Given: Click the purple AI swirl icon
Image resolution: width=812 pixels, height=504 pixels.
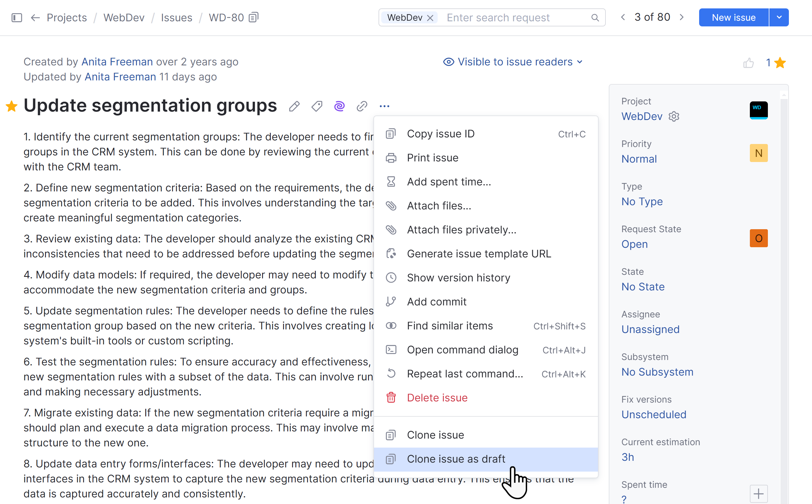Looking at the screenshot, I should coord(339,106).
